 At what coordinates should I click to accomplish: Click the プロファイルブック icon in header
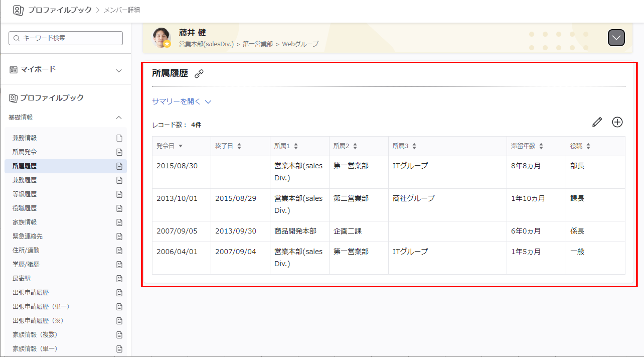pyautogui.click(x=18, y=10)
